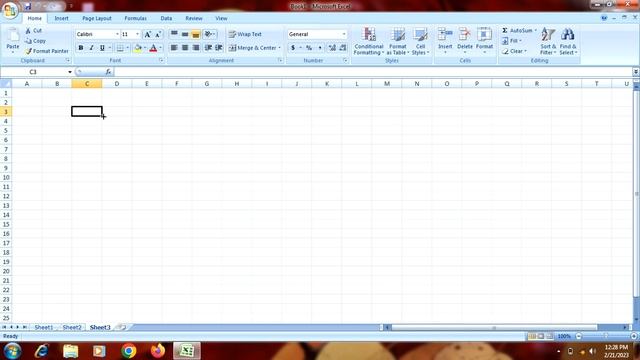
Task: Open Merge & Center dropdown arrow
Action: click(280, 48)
